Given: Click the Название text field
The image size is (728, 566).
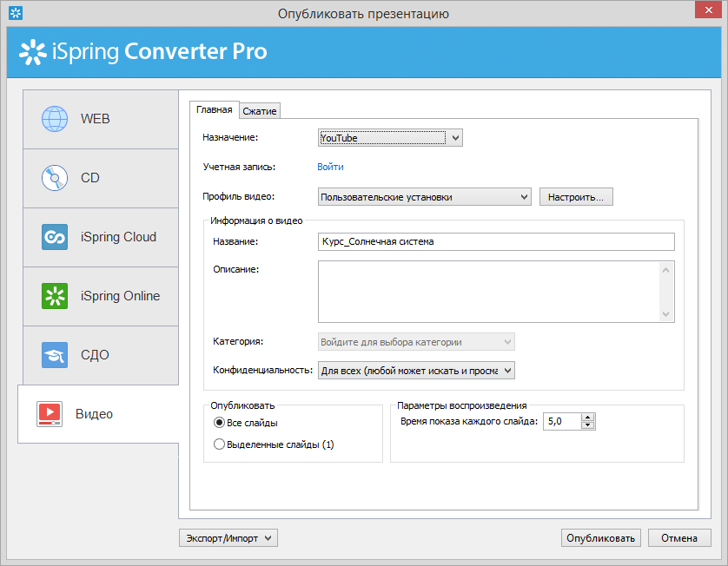Looking at the screenshot, I should click(x=496, y=241).
